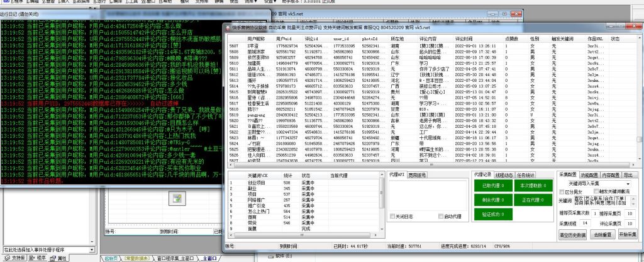The width and height of the screenshot is (644, 262).
Task: Click the Kuaishou marketing software title bar icon
Action: (x=231, y=28)
